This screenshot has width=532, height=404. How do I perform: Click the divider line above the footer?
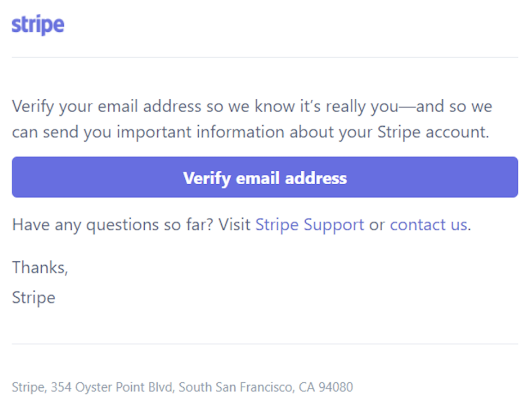[265, 344]
